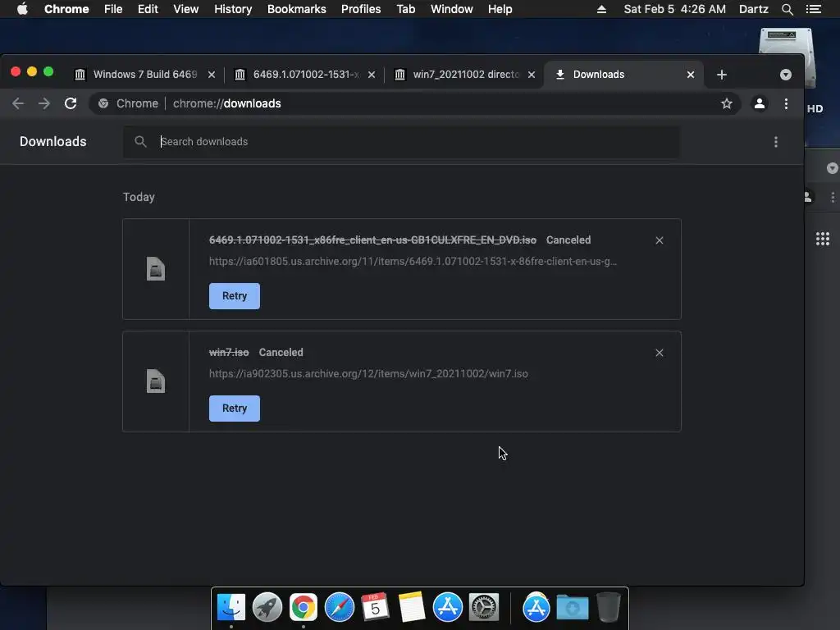840x630 pixels.
Task: Bookmark this page with the star icon
Action: pos(726,103)
